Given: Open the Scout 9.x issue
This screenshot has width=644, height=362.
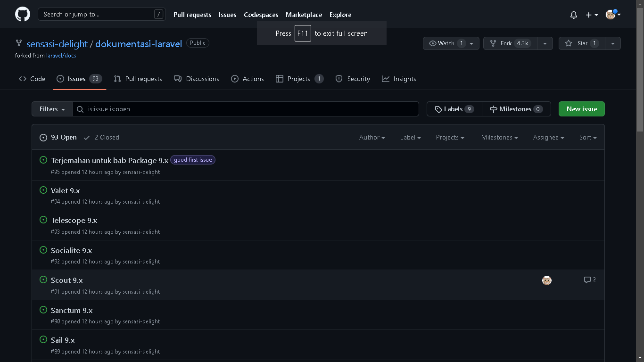Looking at the screenshot, I should (x=66, y=280).
